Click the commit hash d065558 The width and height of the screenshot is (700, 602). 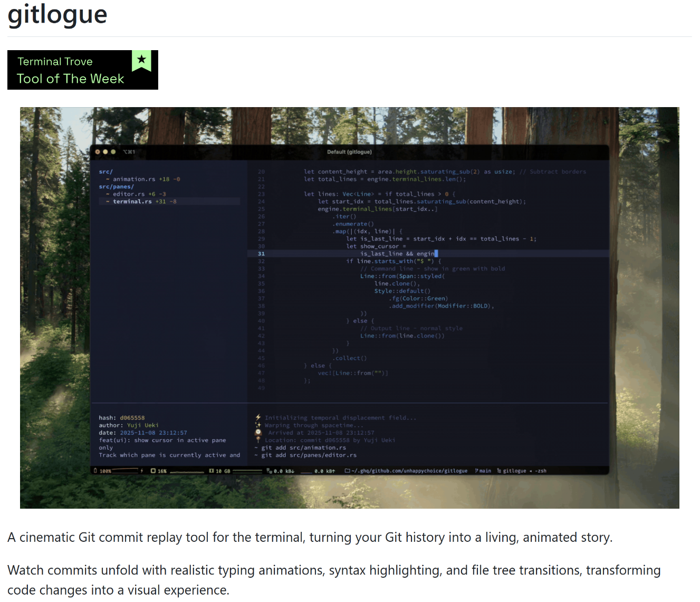click(132, 418)
